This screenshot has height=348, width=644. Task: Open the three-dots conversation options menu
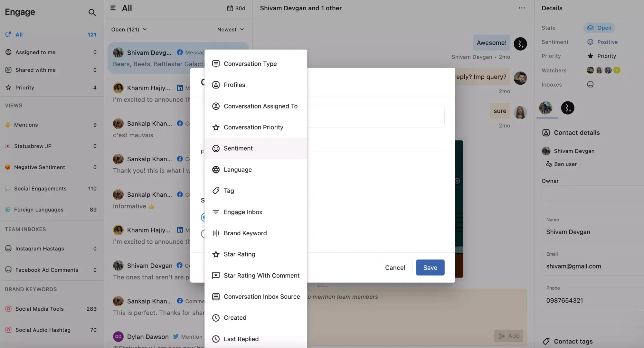pos(522,8)
